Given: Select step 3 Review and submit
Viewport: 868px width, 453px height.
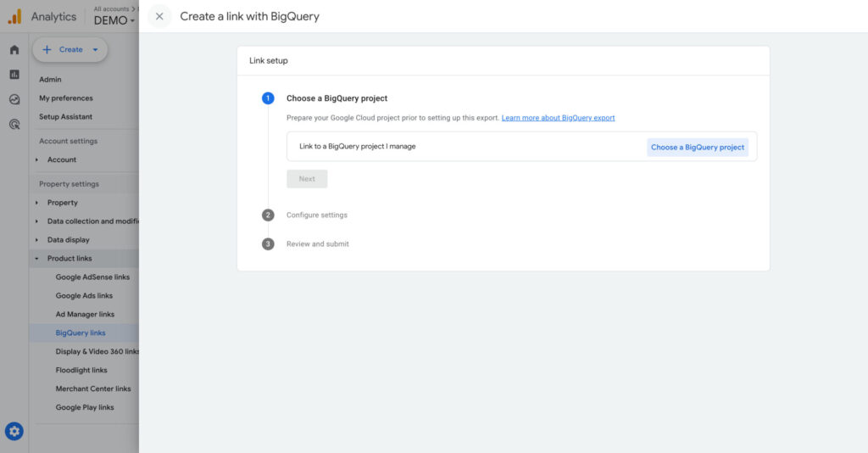Looking at the screenshot, I should coord(317,243).
